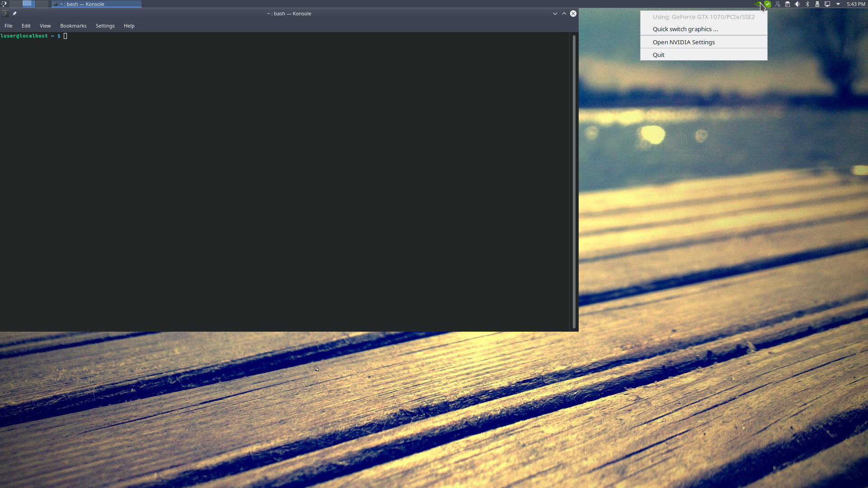Toggle the pin on all desktops icon

pos(14,14)
